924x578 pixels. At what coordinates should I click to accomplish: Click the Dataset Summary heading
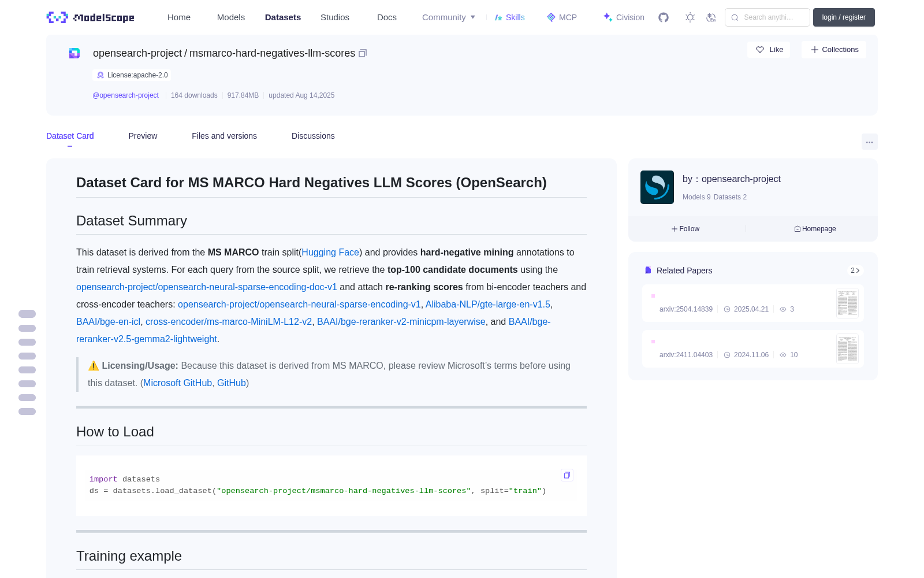pyautogui.click(x=132, y=221)
